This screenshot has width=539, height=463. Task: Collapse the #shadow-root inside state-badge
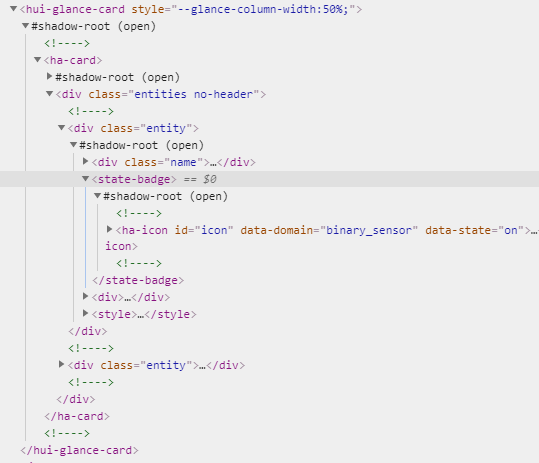pyautogui.click(x=98, y=196)
